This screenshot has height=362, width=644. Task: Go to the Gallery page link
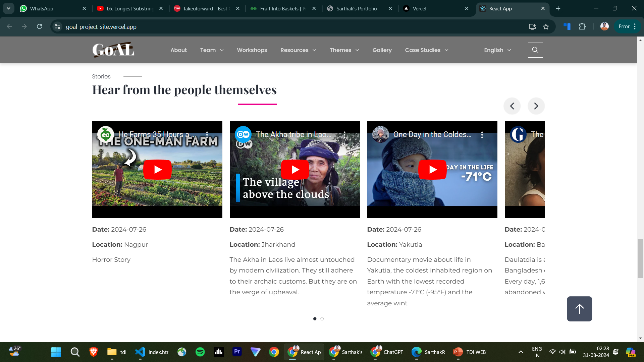382,50
